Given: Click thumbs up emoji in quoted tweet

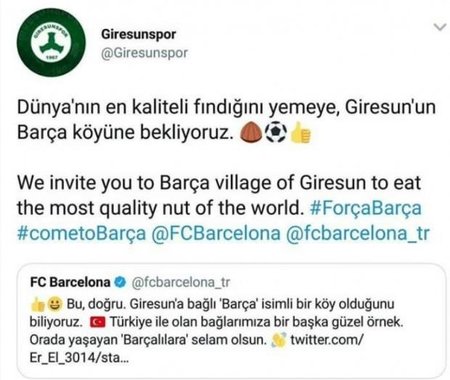Looking at the screenshot, I should point(37,304).
